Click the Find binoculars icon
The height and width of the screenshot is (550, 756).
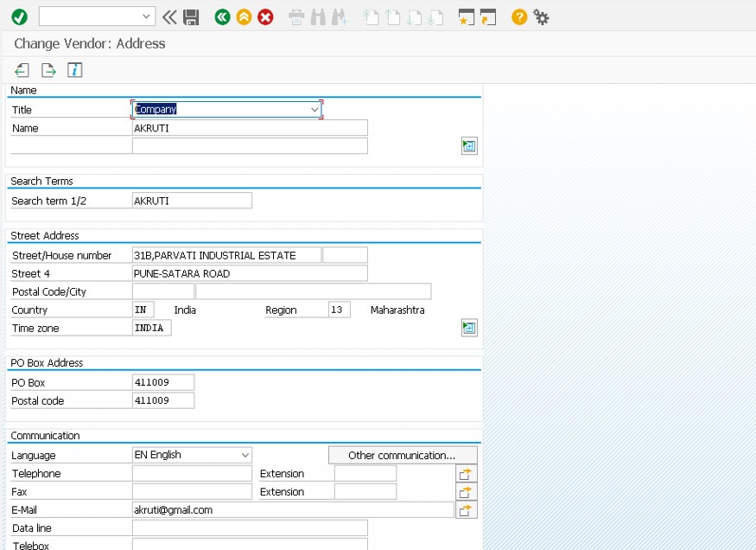click(x=318, y=17)
